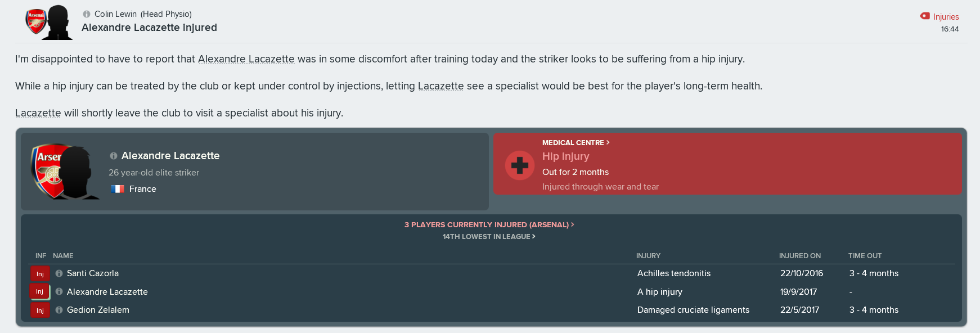The width and height of the screenshot is (980, 333).
Task: Click the red Injuries tag icon
Action: (925, 16)
